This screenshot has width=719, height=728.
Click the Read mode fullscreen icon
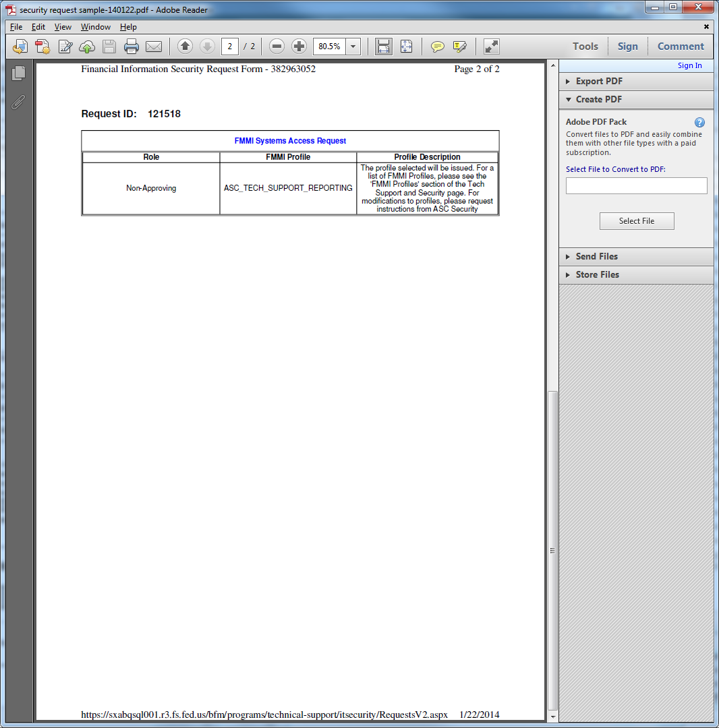click(x=491, y=47)
